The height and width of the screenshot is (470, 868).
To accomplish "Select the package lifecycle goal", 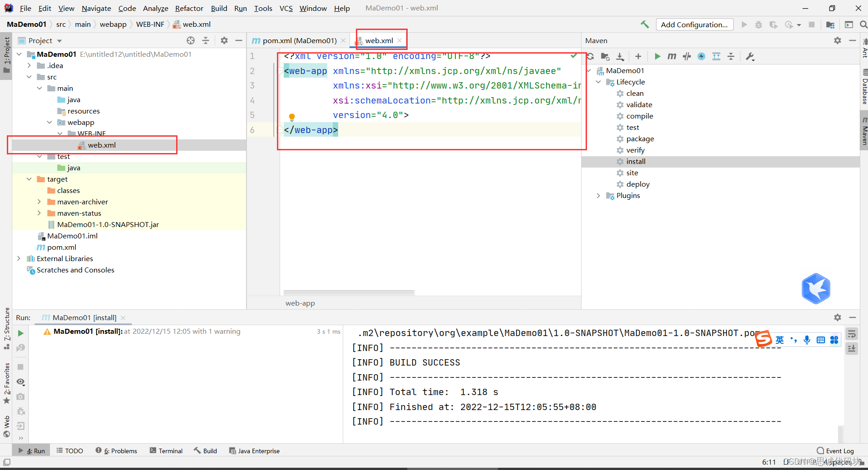I will (x=640, y=139).
